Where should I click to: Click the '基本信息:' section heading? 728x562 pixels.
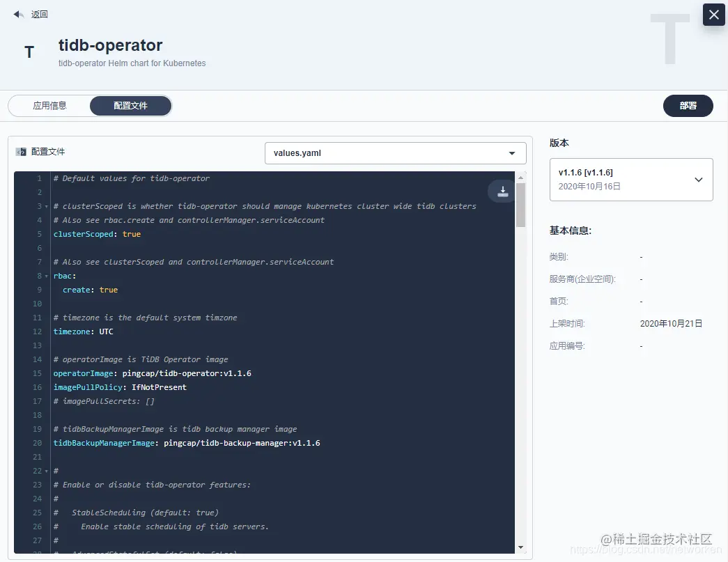(570, 231)
